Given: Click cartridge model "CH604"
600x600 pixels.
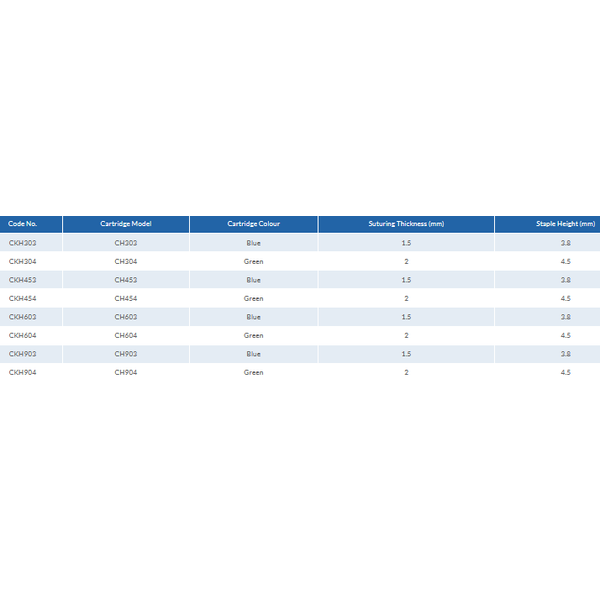Looking at the screenshot, I should pyautogui.click(x=126, y=335).
